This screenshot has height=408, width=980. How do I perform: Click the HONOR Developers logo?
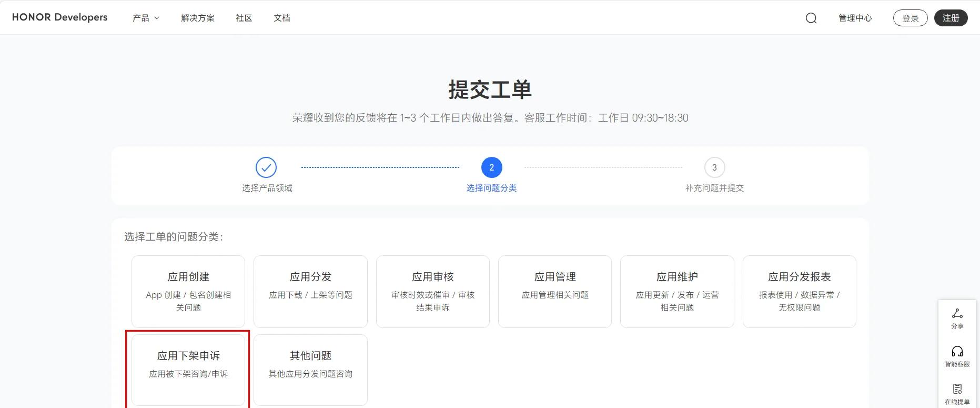(x=59, y=17)
